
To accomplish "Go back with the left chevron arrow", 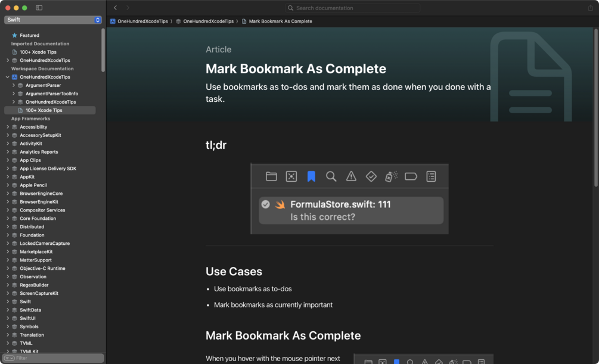I will (116, 8).
